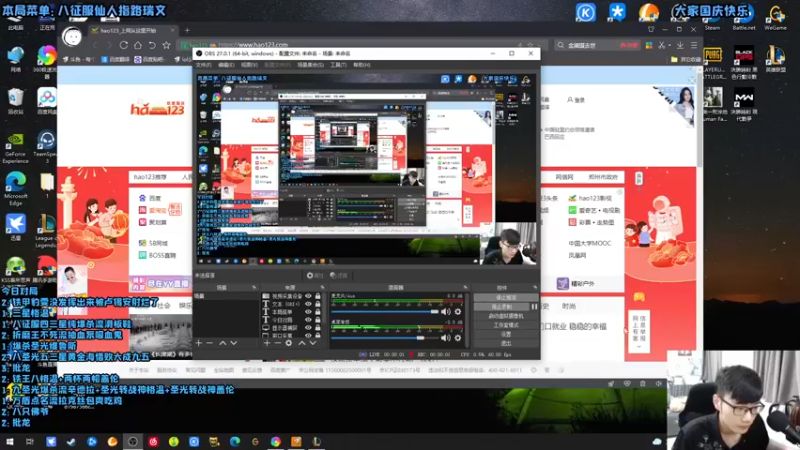Open NetEase Music taskbar icon
Screen dimensions: 800x450
(153, 441)
